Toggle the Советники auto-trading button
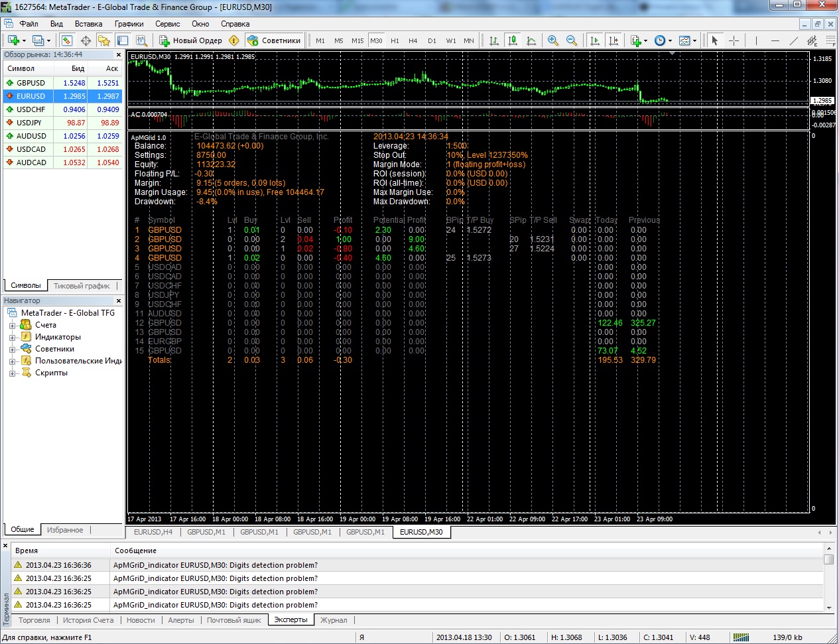The height and width of the screenshot is (644, 839). (x=275, y=40)
